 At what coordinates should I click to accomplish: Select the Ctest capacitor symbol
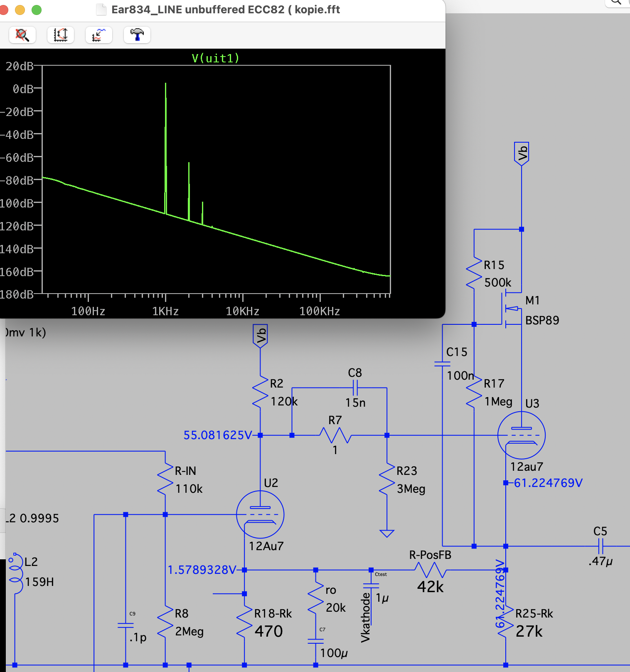(x=371, y=586)
